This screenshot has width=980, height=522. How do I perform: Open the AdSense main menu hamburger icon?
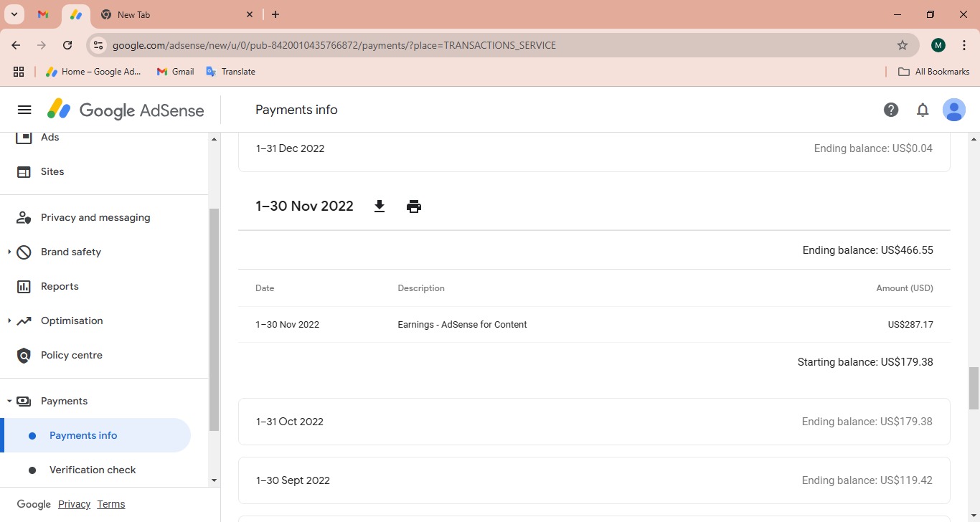tap(24, 110)
